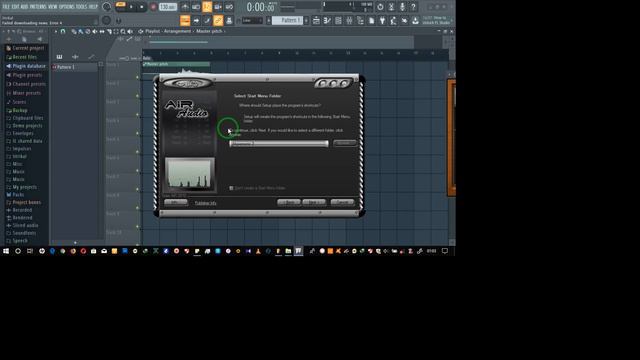The image size is (640, 360).
Task: Open the channel rack view icon
Action: coord(338,20)
